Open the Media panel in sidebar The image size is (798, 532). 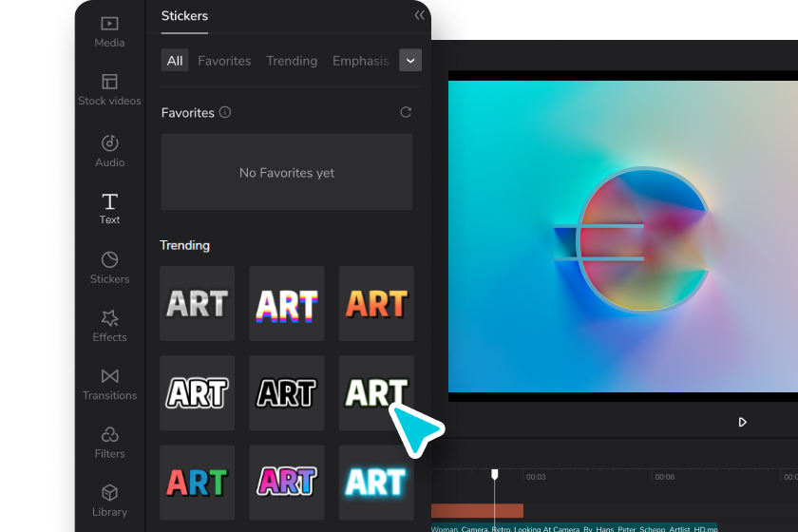tap(109, 32)
